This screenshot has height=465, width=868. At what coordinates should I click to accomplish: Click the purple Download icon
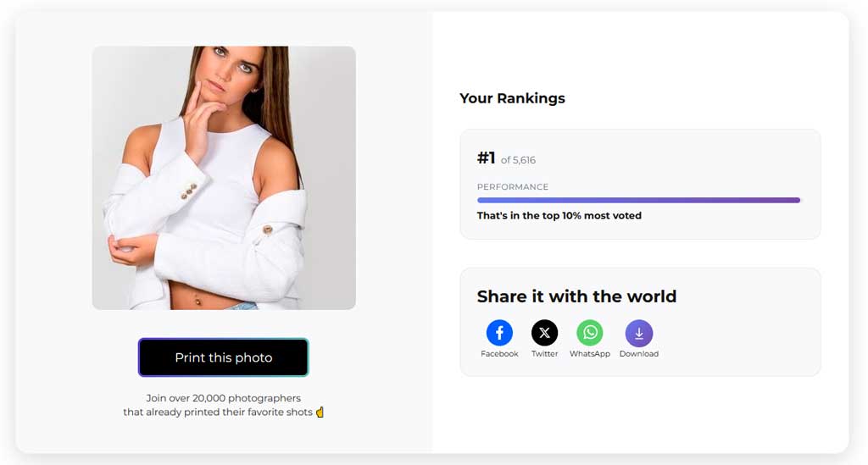[638, 333]
